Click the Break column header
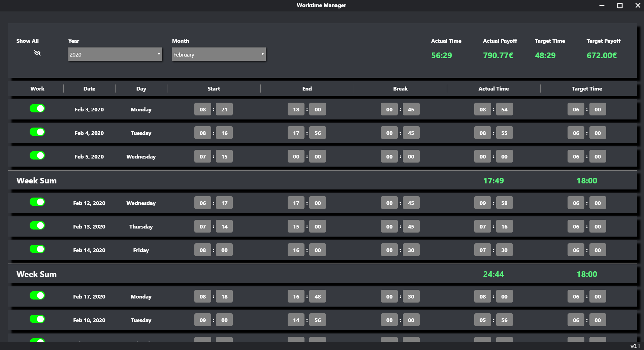This screenshot has width=644, height=350. tap(400, 89)
